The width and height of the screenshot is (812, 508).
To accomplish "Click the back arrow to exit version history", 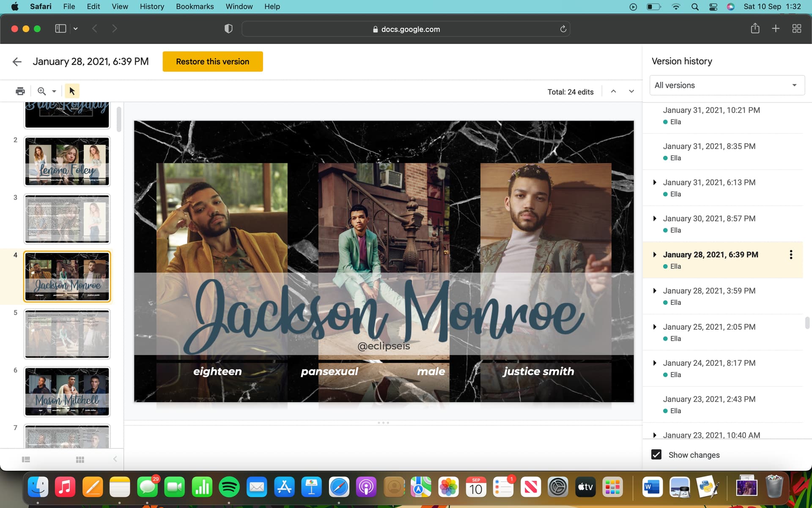I will click(x=17, y=62).
